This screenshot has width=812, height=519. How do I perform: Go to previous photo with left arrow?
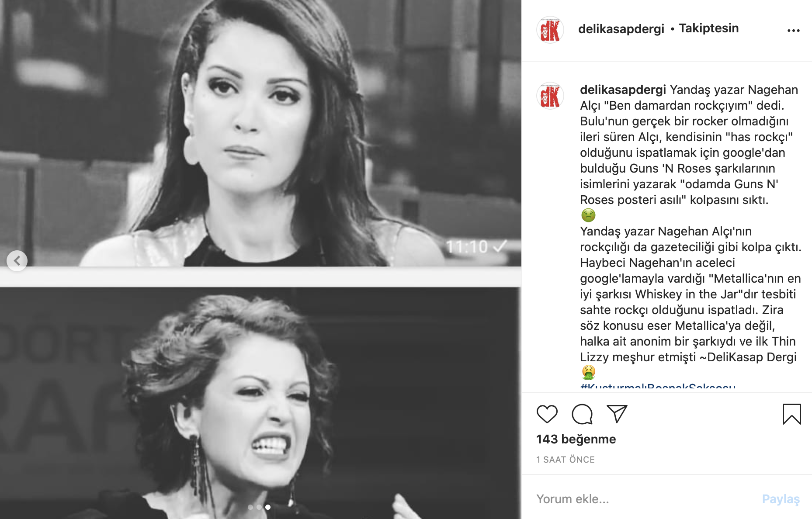[x=17, y=261]
